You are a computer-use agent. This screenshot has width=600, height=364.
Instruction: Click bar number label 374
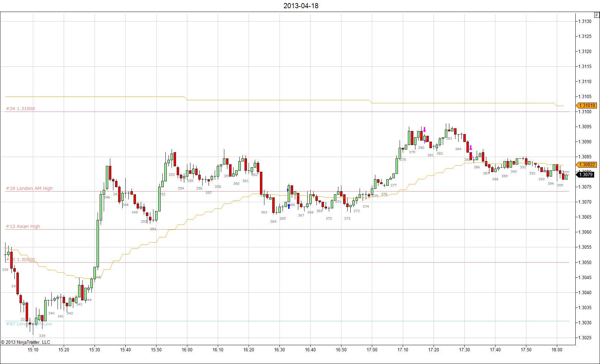click(x=366, y=207)
